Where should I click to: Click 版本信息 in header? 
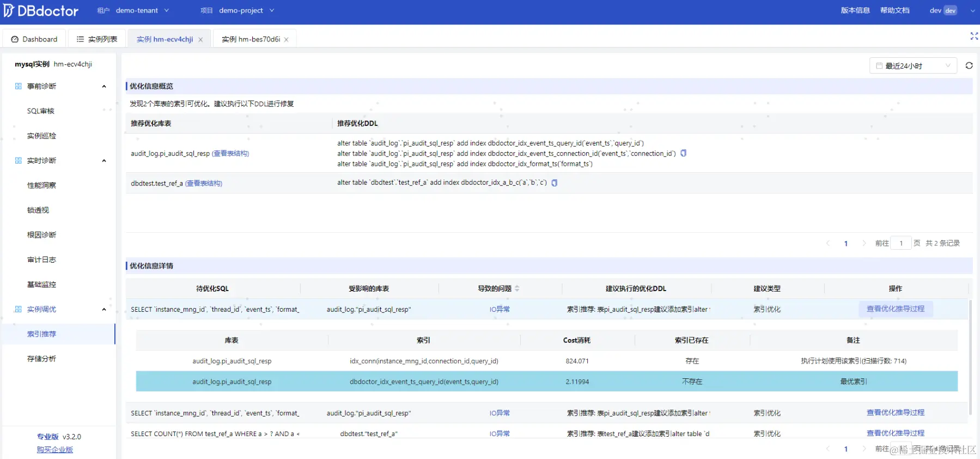click(855, 10)
